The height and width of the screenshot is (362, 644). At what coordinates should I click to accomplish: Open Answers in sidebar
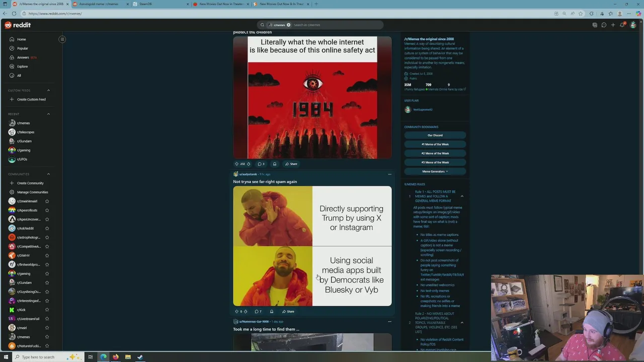[23, 57]
